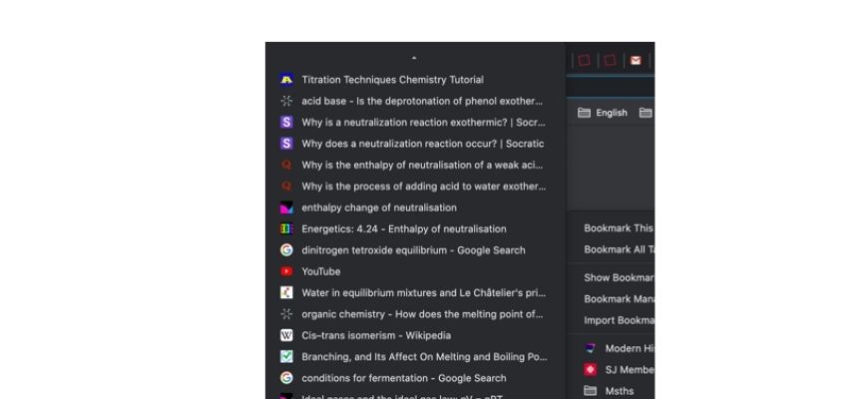Viewport: 868px width, 399px height.
Task: Click the Gmail envelope tab icon
Action: click(636, 60)
